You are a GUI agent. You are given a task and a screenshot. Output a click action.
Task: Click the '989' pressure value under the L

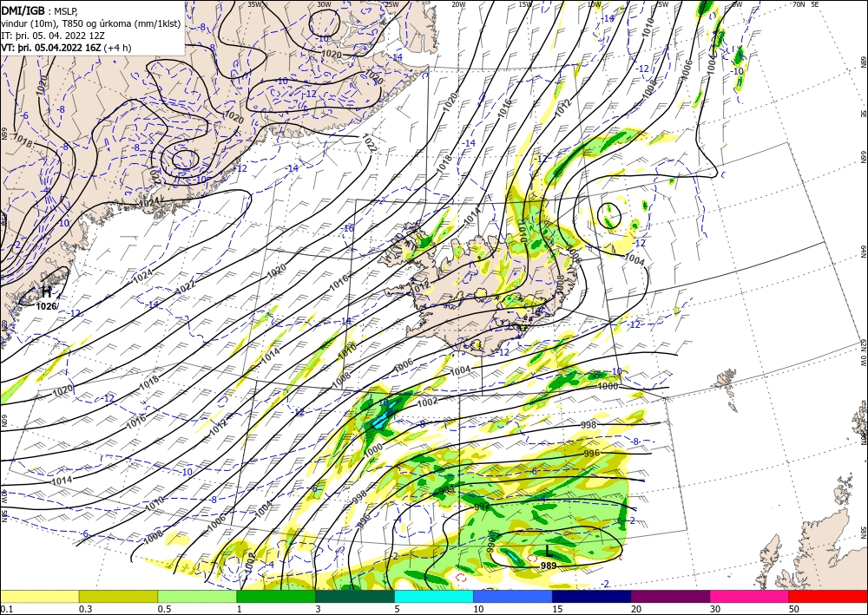pyautogui.click(x=548, y=566)
